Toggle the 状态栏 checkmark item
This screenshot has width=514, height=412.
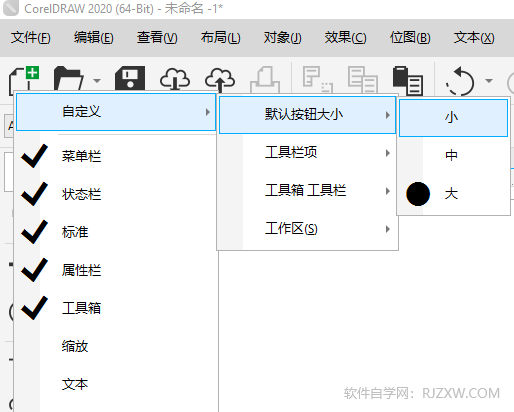pos(116,194)
